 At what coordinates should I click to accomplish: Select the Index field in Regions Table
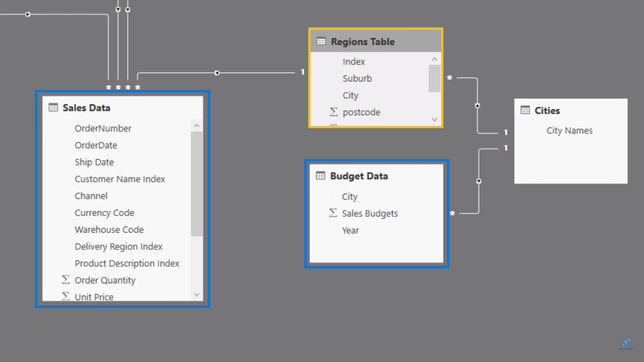pyautogui.click(x=354, y=61)
